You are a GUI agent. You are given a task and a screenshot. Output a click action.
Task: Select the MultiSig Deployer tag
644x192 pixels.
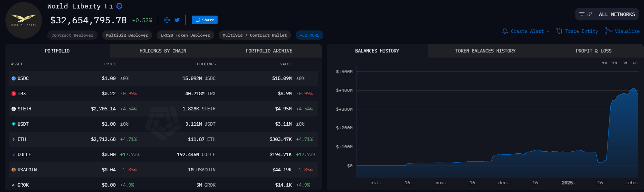pyautogui.click(x=127, y=35)
